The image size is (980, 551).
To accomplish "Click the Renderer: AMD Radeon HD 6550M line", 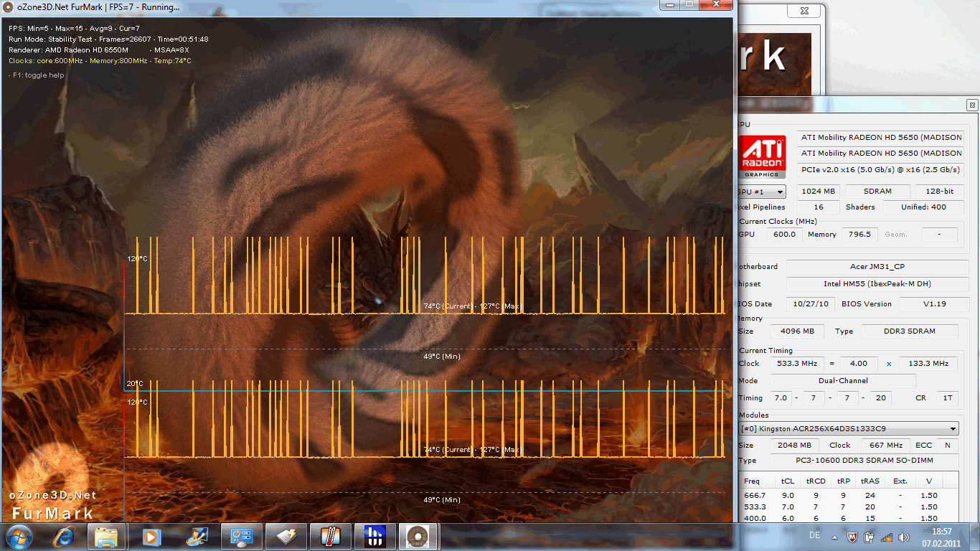I will coord(99,50).
